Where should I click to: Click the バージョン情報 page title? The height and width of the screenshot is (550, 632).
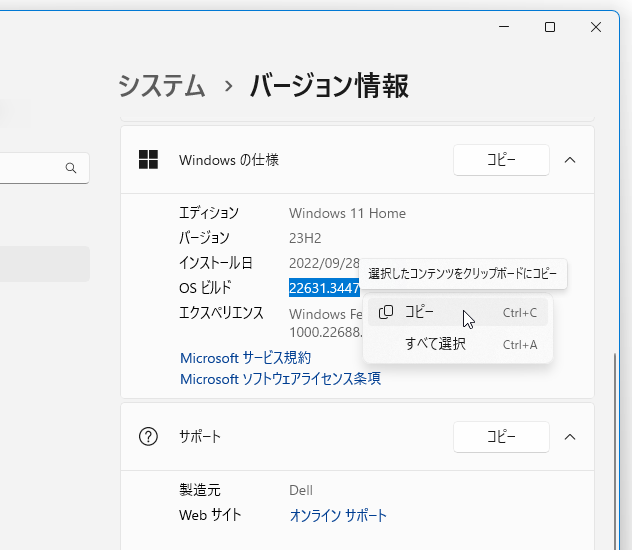pyautogui.click(x=329, y=86)
